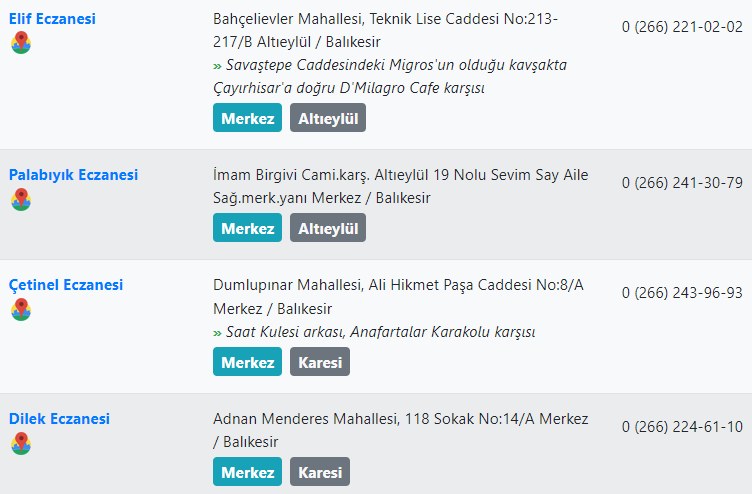The image size is (752, 494).
Task: Click Altıeylül tag under Palabıyık Eczanesi
Action: tap(328, 228)
